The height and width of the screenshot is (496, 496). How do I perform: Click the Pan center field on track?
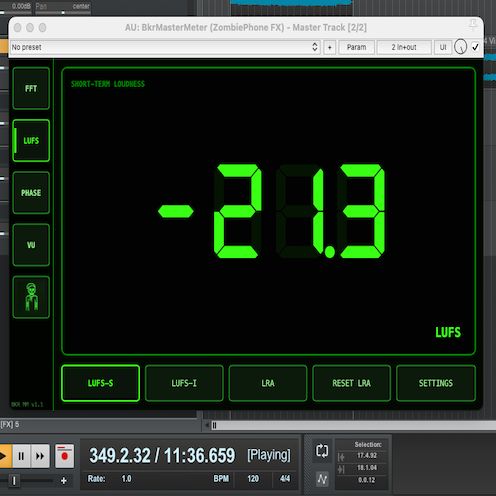pos(63,6)
